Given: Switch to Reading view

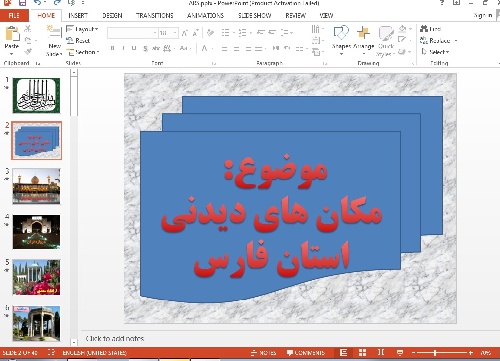Looking at the screenshot, I should point(381,352).
